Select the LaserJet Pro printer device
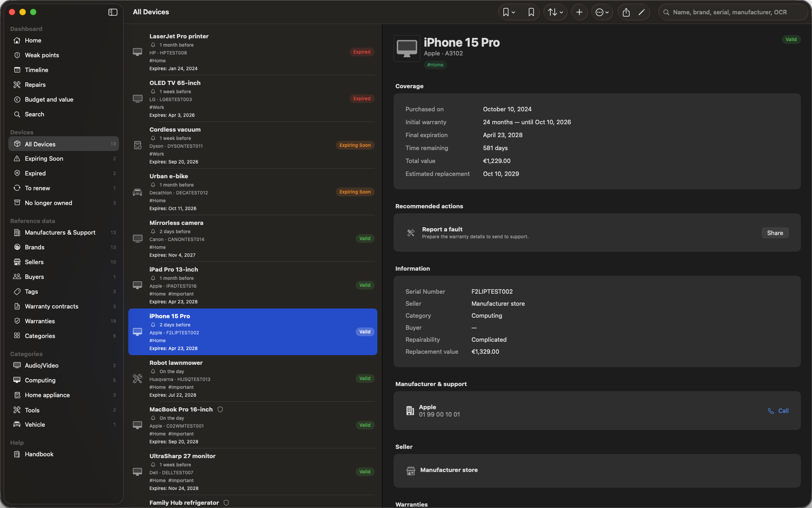The image size is (812, 508). 253,52
